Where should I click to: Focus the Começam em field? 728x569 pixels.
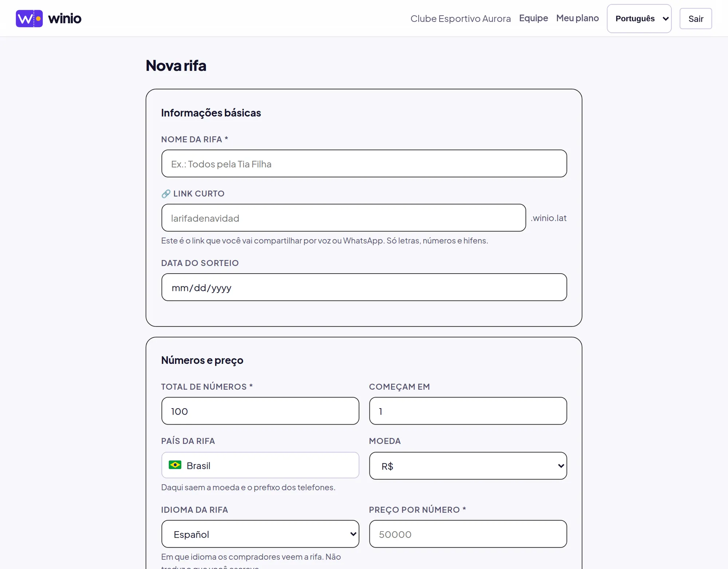click(468, 411)
